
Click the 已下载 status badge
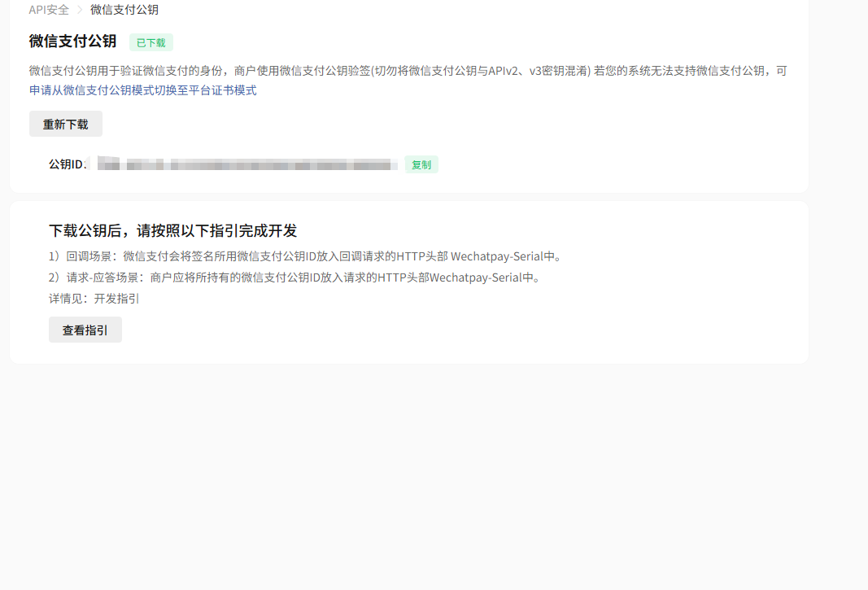[151, 42]
